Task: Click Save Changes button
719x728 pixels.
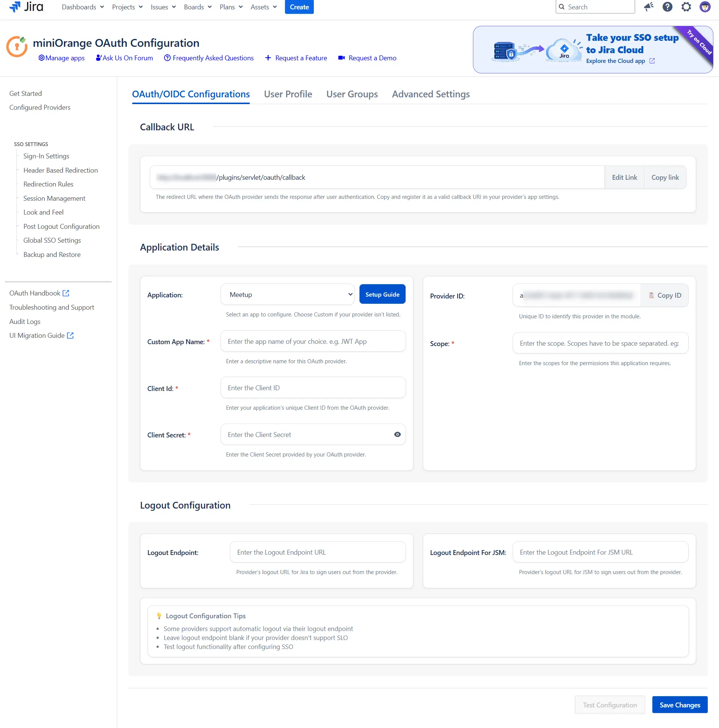Action: point(680,705)
